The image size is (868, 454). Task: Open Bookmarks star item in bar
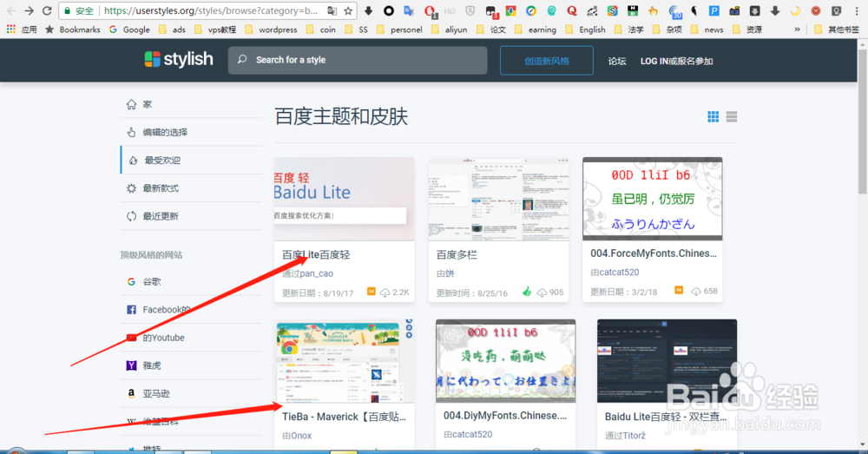tap(73, 30)
